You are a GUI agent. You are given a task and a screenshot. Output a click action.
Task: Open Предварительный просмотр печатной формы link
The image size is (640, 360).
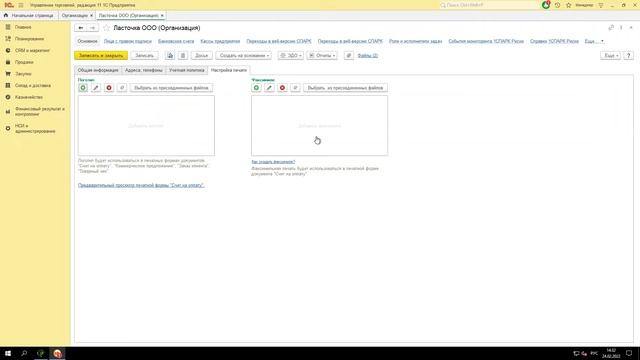tap(141, 185)
